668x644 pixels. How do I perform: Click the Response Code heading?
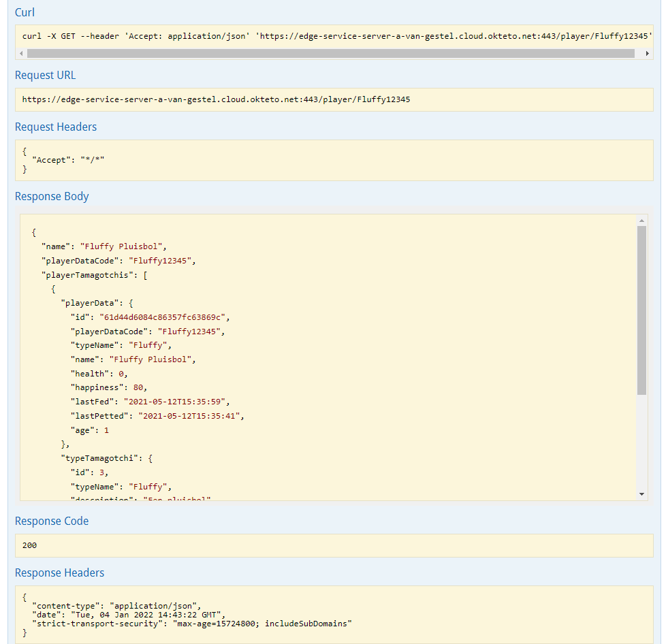tap(52, 521)
